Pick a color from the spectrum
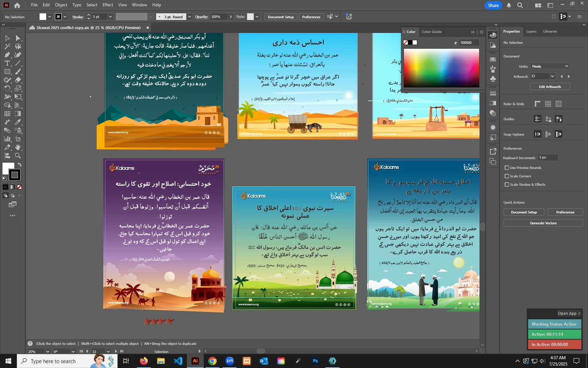This screenshot has width=588, height=368. 441,68
